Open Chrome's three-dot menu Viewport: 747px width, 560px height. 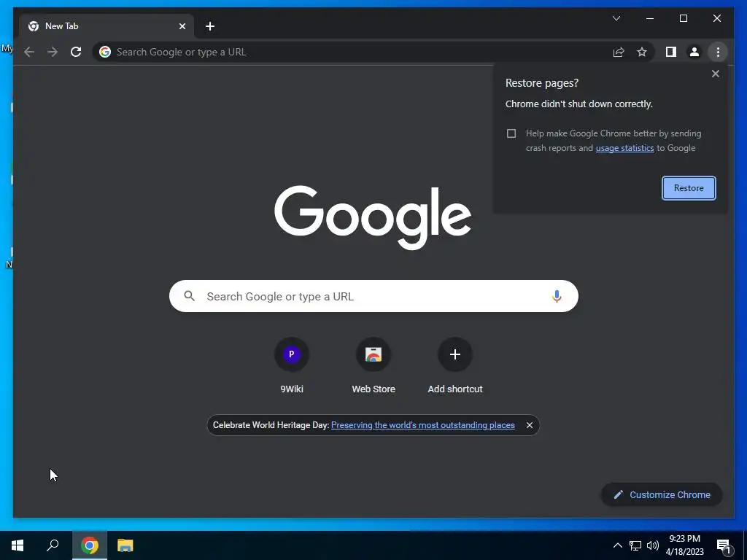click(x=718, y=52)
